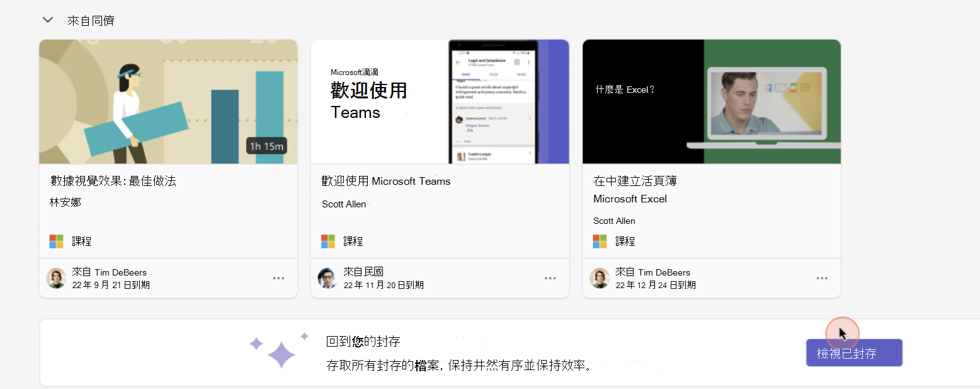Click Microsoft logo on Excel course card
Screen dimensions: 980x389
tap(600, 241)
